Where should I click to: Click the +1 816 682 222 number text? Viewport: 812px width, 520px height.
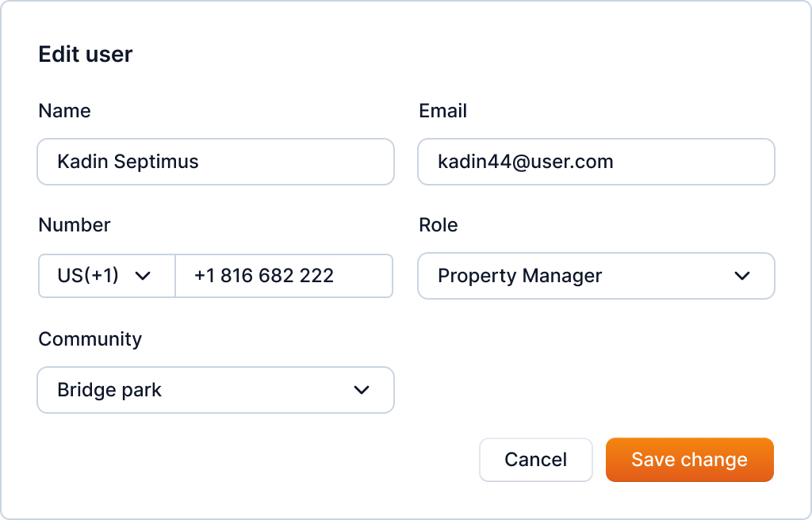tap(263, 276)
